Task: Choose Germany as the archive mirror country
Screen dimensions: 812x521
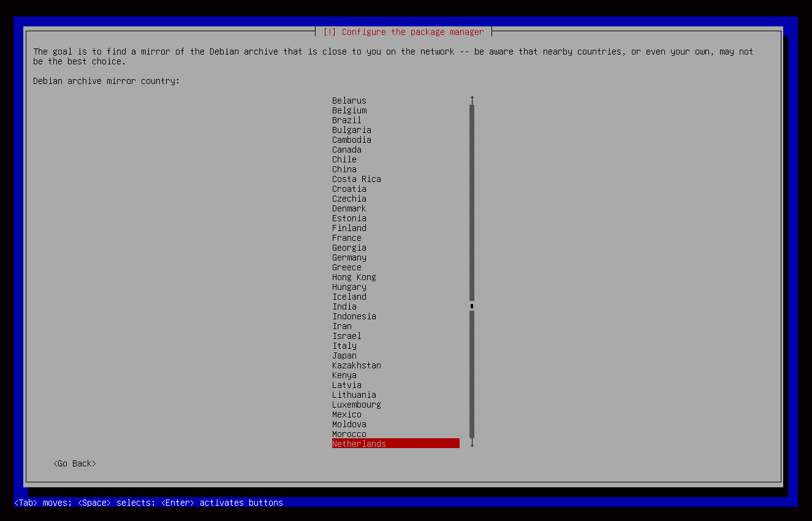Action: 349,257
